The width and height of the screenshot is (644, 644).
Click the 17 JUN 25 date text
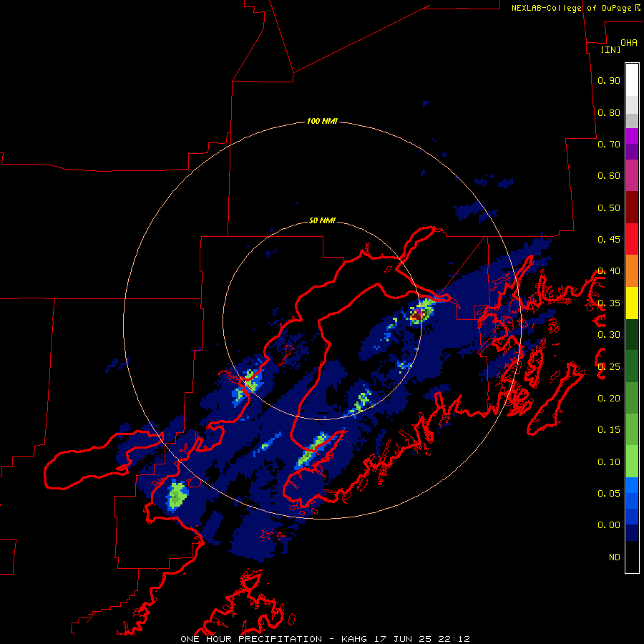point(404,639)
